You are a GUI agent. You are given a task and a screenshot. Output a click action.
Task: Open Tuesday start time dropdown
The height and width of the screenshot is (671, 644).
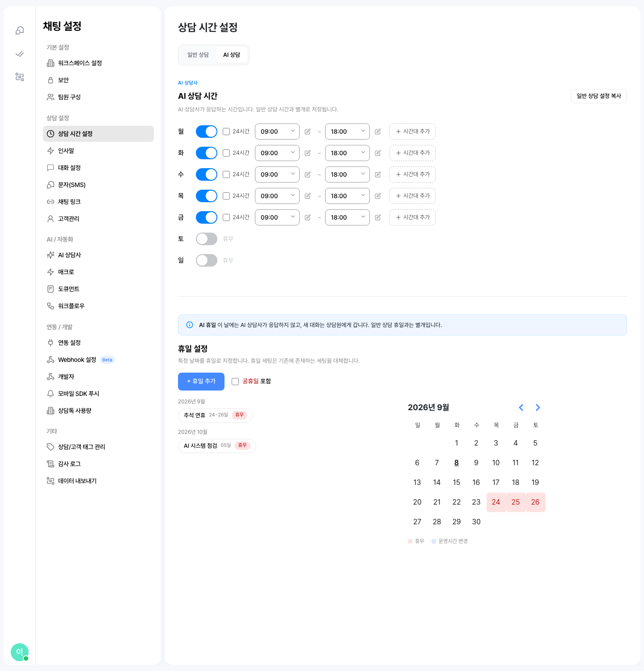pyautogui.click(x=277, y=153)
